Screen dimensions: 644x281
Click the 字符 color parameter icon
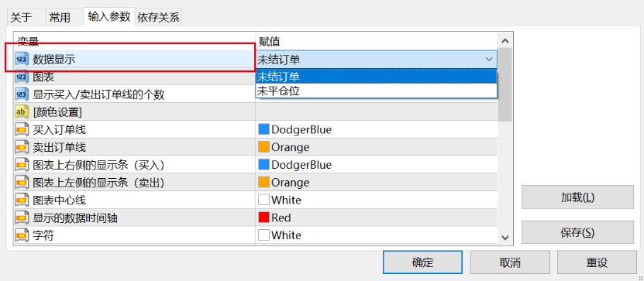(x=22, y=235)
